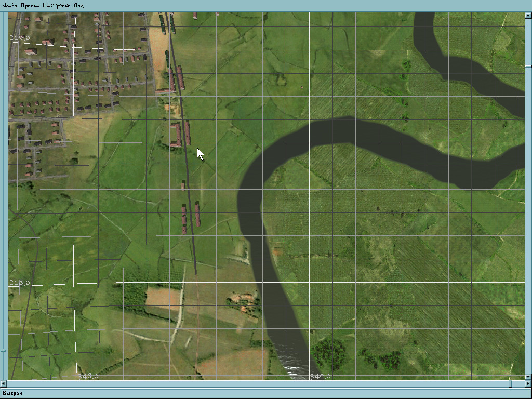This screenshot has width=532, height=399.
Task: Click the 349.0 grid coordinate label
Action: click(320, 376)
